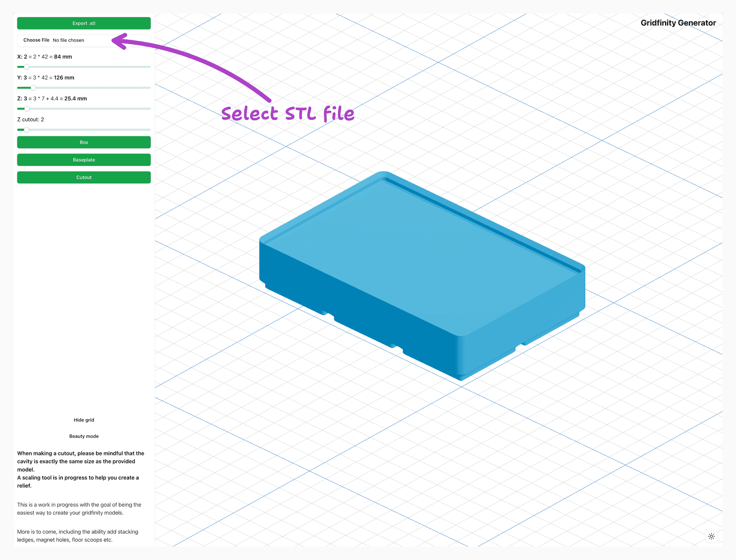This screenshot has width=736, height=560.
Task: Click the No file chosen label
Action: pos(68,40)
